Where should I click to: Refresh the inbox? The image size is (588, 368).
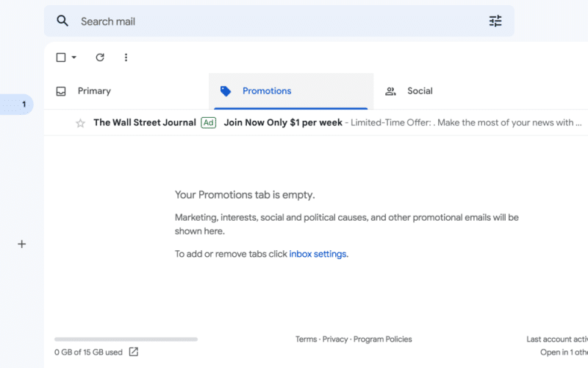pyautogui.click(x=100, y=57)
